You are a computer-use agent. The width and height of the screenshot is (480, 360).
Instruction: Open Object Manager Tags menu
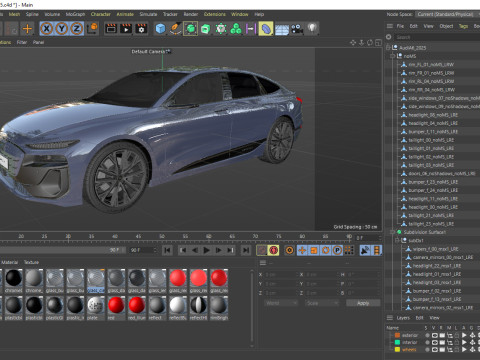click(x=463, y=26)
